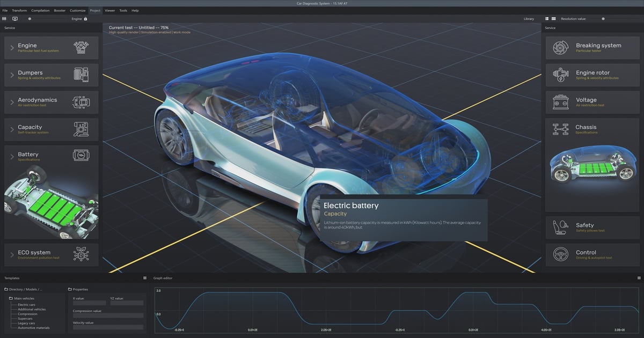The height and width of the screenshot is (338, 644).
Task: Select Supercars in the tree
Action: (26, 319)
